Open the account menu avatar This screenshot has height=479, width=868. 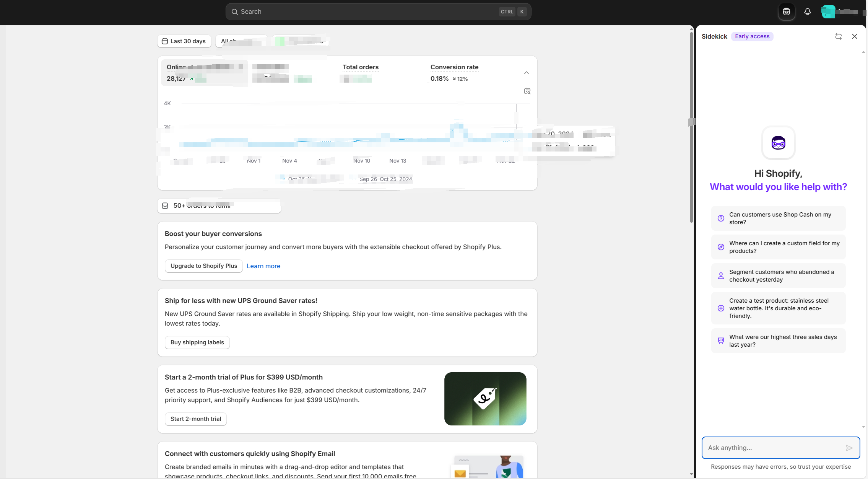tap(828, 12)
